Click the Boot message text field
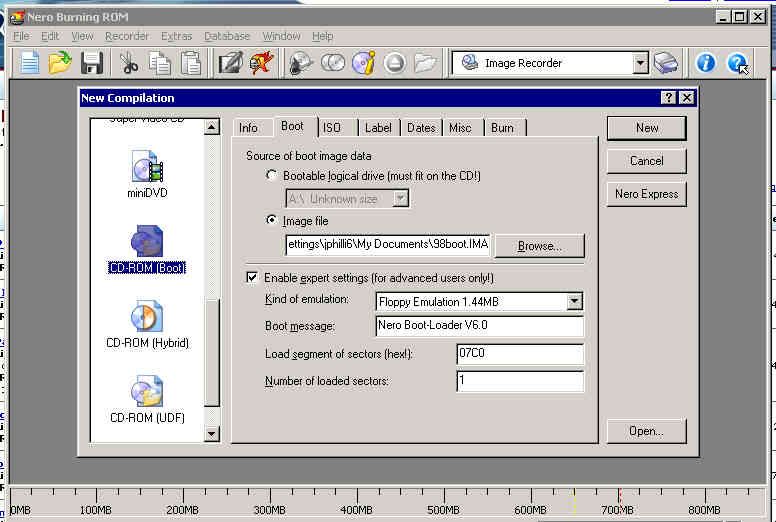This screenshot has width=776, height=522. 480,326
